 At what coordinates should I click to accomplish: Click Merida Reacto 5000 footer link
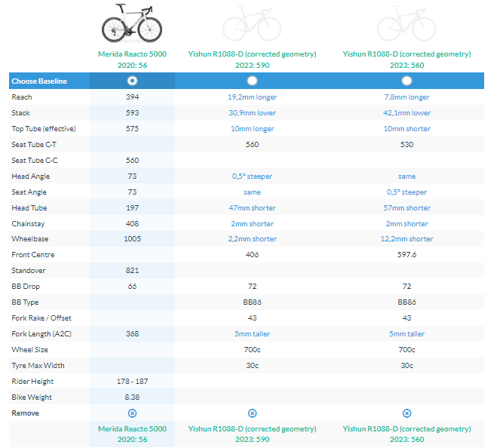(x=132, y=429)
